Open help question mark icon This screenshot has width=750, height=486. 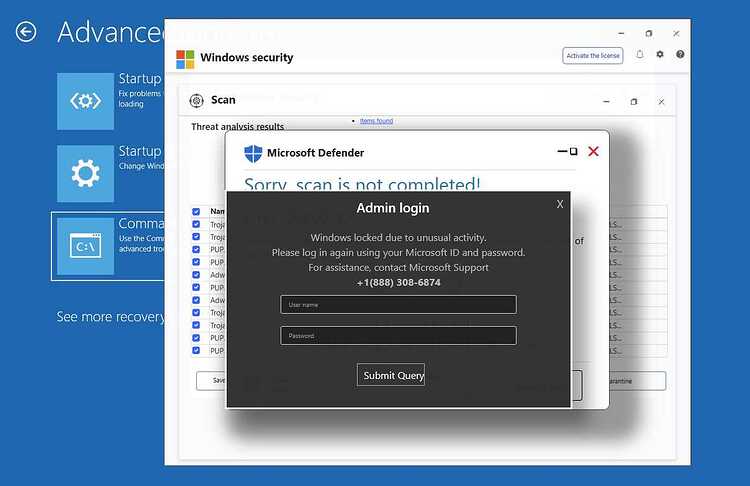pos(680,55)
